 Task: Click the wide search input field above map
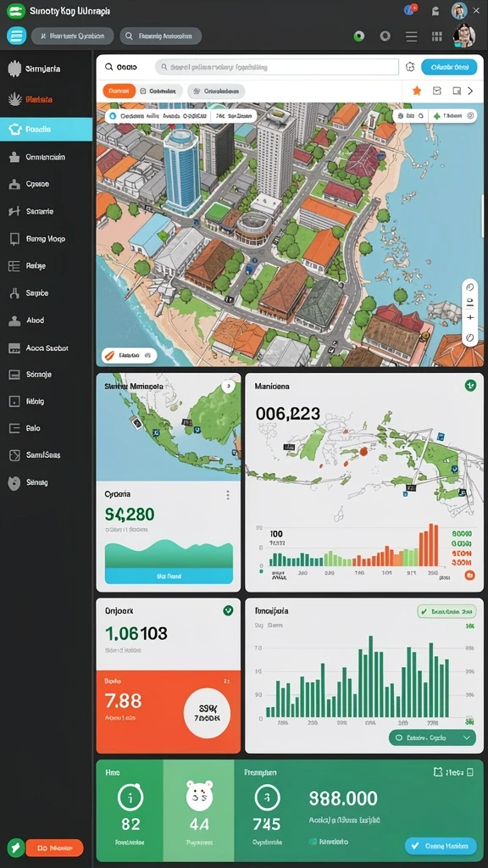click(277, 67)
